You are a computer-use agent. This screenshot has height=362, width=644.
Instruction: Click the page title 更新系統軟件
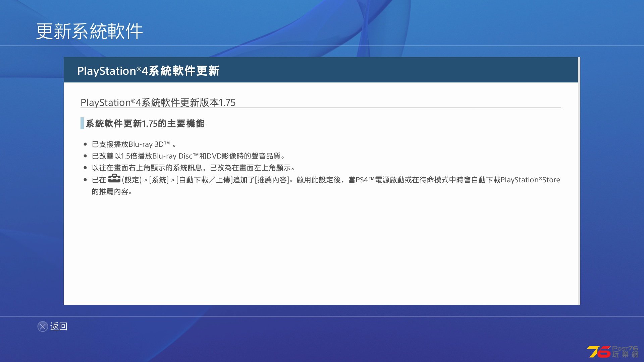click(x=90, y=31)
